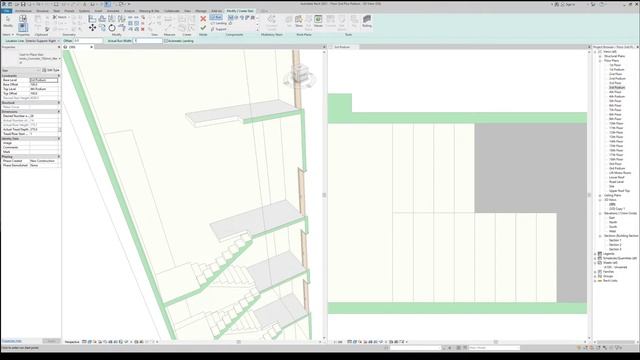Open the Architecture ribbon tab
640x360 pixels.
(23, 11)
